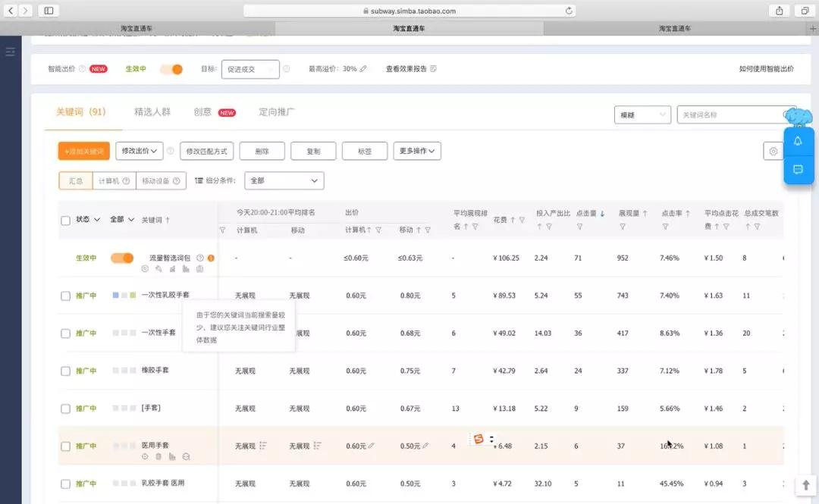Open the notification bell icon in blue sidebar
Viewport: 819px width, 504px height.
click(798, 140)
